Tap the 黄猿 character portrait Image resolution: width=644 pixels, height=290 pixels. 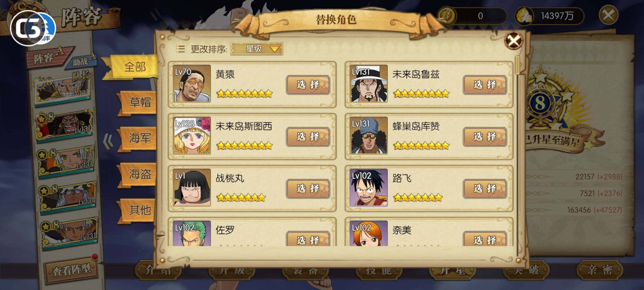(x=192, y=84)
